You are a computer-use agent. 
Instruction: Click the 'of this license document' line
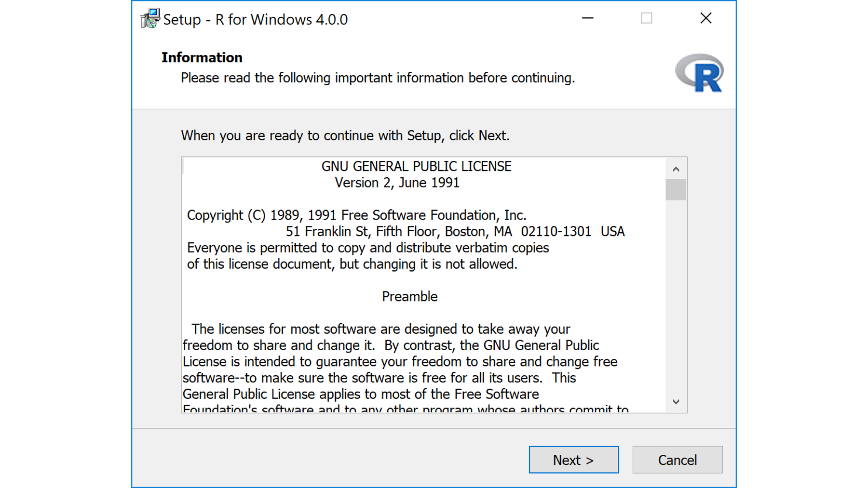tap(352, 264)
